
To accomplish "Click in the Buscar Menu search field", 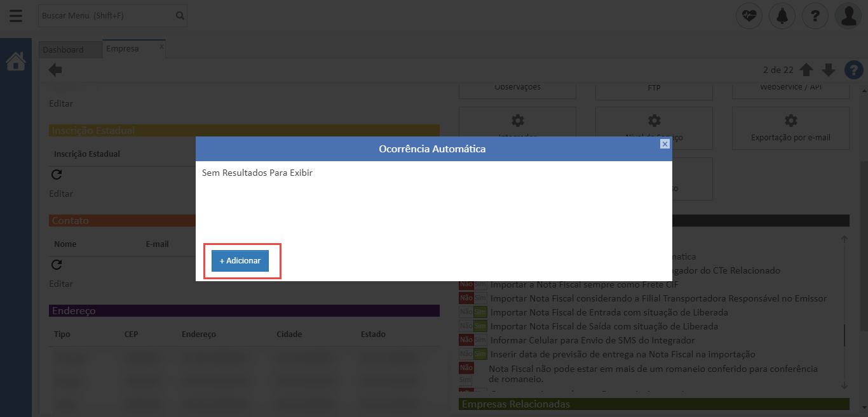I will [x=107, y=16].
